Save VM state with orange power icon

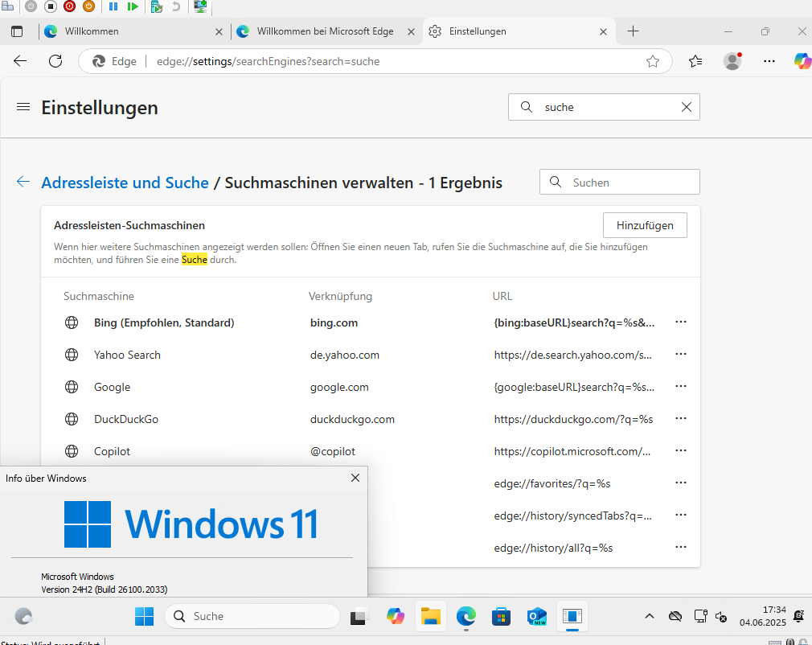(x=88, y=6)
